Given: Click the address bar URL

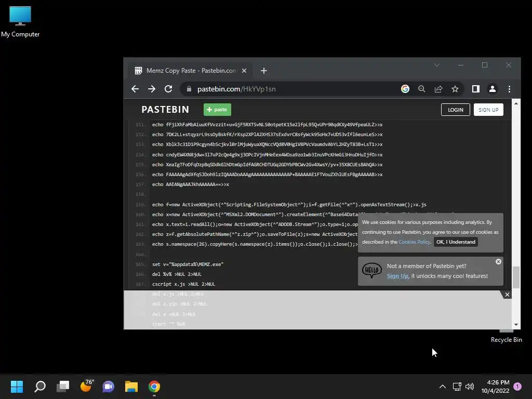Looking at the screenshot, I should [236, 89].
